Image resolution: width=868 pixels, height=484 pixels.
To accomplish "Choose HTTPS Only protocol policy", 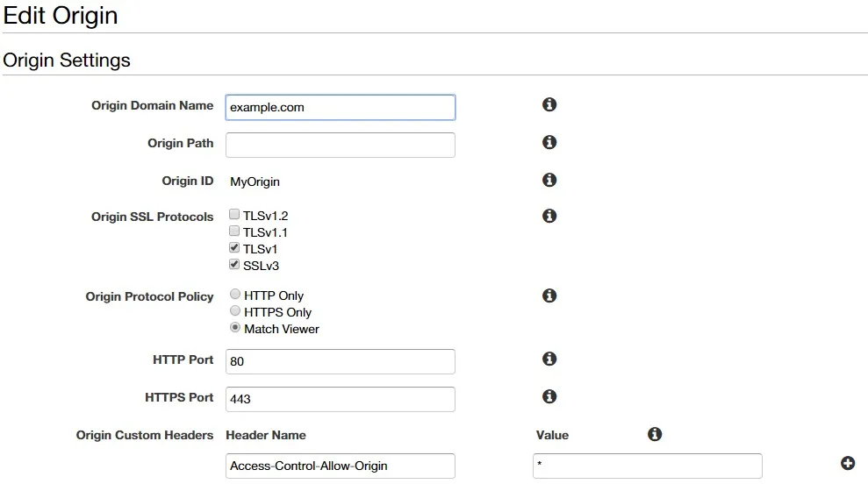I will [235, 311].
